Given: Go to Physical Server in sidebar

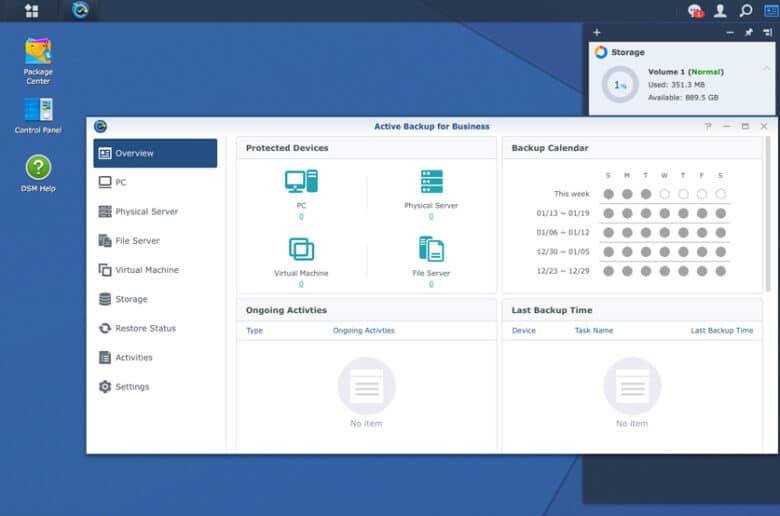Looking at the screenshot, I should tap(155, 211).
